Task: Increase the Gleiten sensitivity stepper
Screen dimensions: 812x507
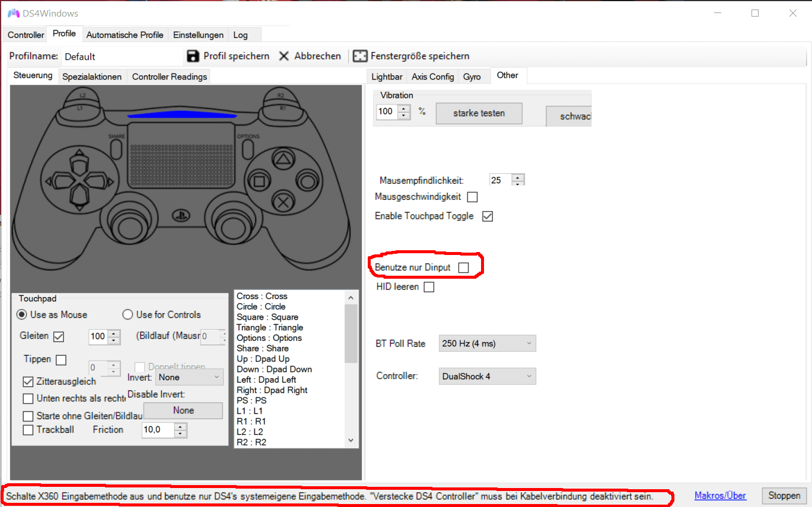Action: [x=114, y=333]
